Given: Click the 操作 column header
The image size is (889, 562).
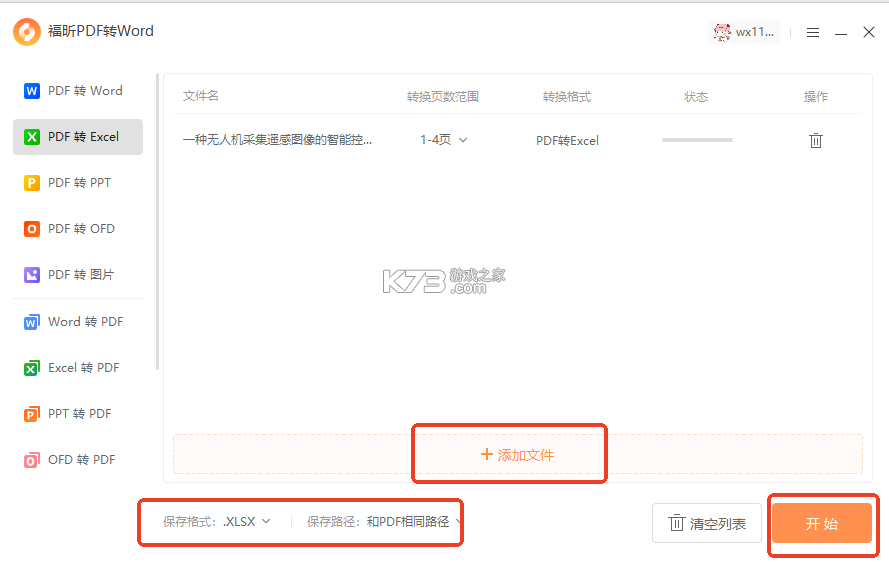Looking at the screenshot, I should tap(816, 97).
